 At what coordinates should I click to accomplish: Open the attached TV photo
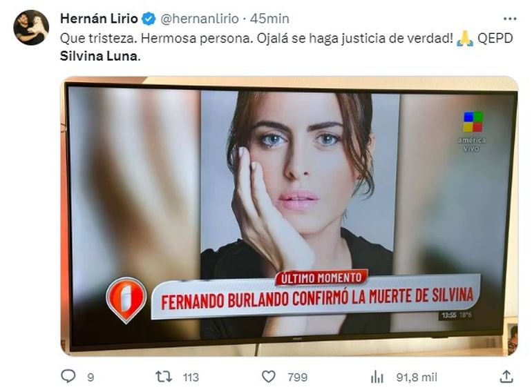[x=289, y=216]
